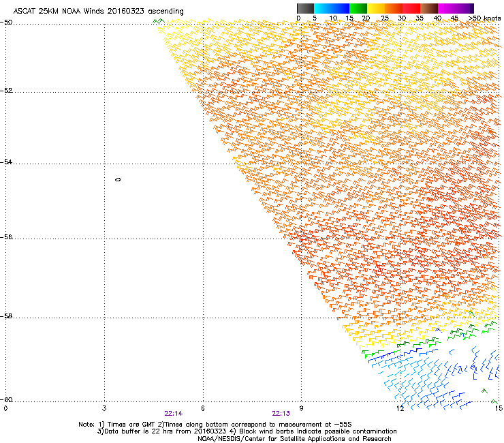Click the green wind barbs at swath's top-left corner

159,22
